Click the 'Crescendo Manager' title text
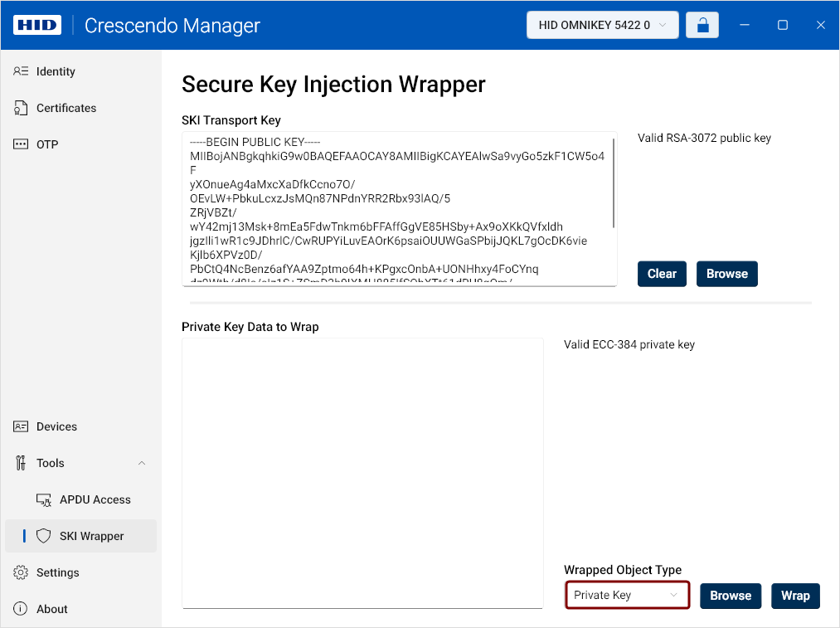The height and width of the screenshot is (628, 840). tap(172, 25)
